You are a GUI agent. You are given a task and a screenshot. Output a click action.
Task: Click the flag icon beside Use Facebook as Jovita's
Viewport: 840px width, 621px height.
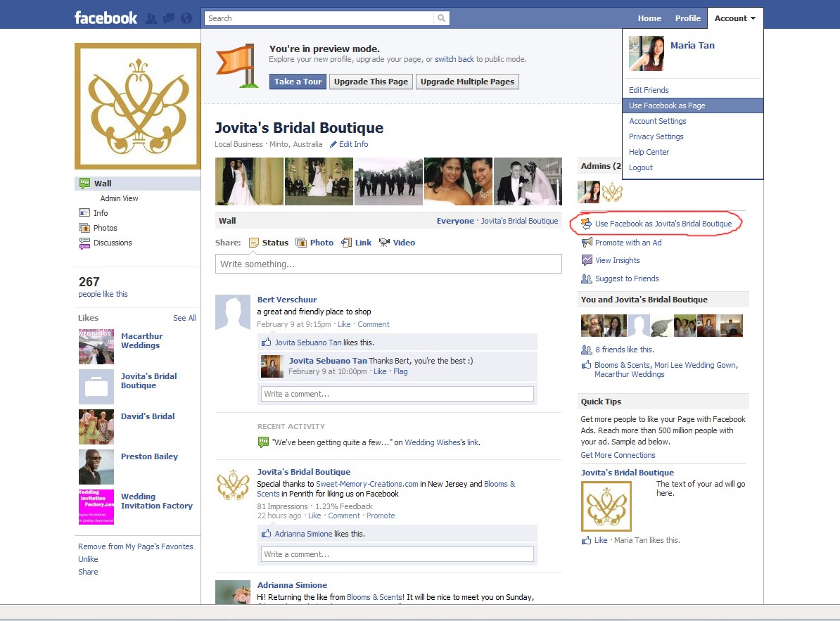pyautogui.click(x=586, y=223)
